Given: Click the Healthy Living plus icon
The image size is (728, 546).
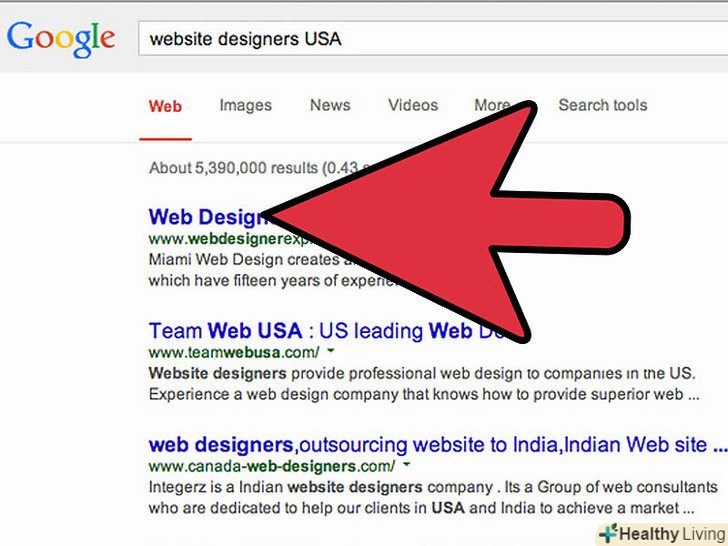Looking at the screenshot, I should [x=608, y=533].
